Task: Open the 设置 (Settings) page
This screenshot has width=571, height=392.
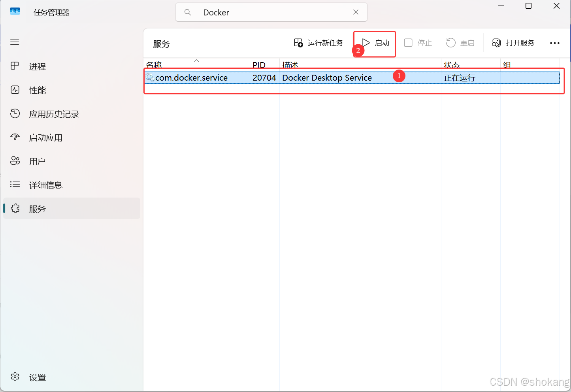Action: click(x=38, y=377)
